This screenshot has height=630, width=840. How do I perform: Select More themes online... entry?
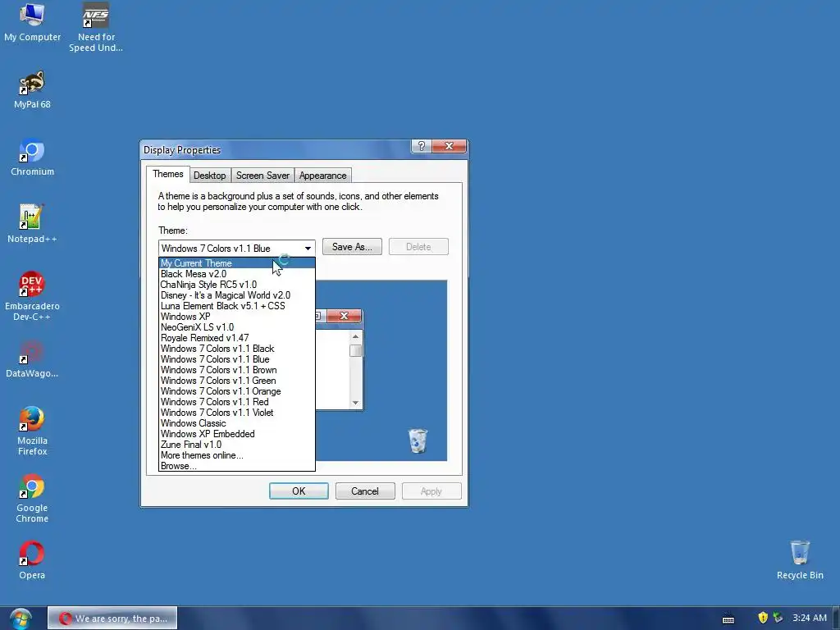[x=237, y=455]
